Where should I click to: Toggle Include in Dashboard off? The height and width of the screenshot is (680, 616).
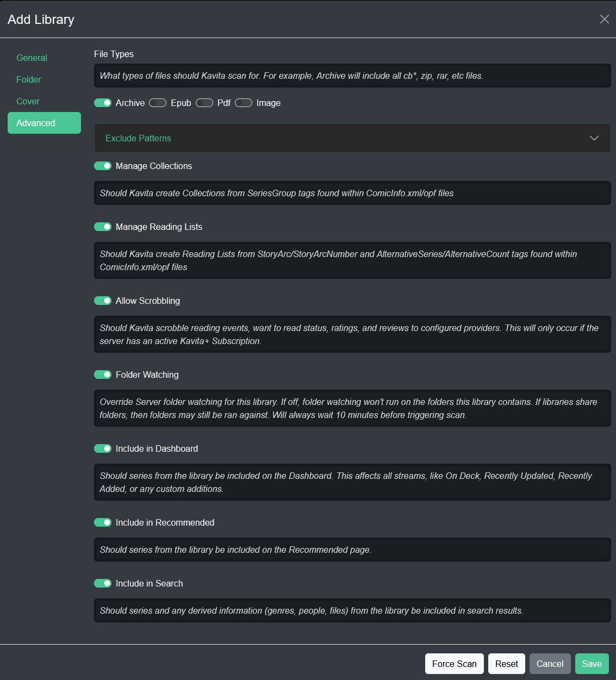(x=103, y=449)
